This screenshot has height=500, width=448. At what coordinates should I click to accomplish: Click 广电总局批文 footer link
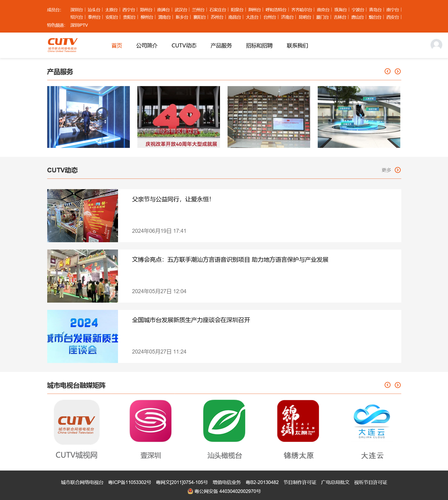tap(335, 482)
